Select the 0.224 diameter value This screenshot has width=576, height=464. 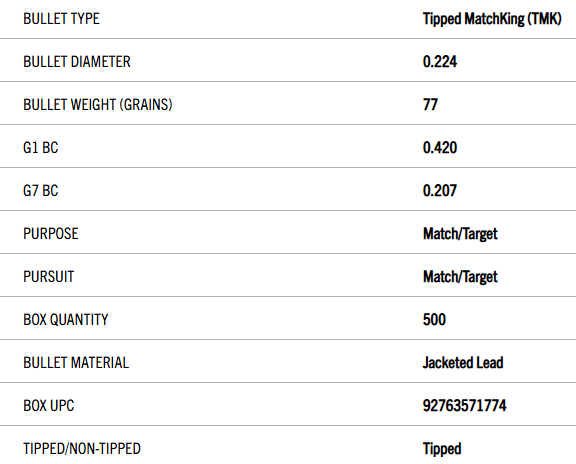[x=440, y=62]
